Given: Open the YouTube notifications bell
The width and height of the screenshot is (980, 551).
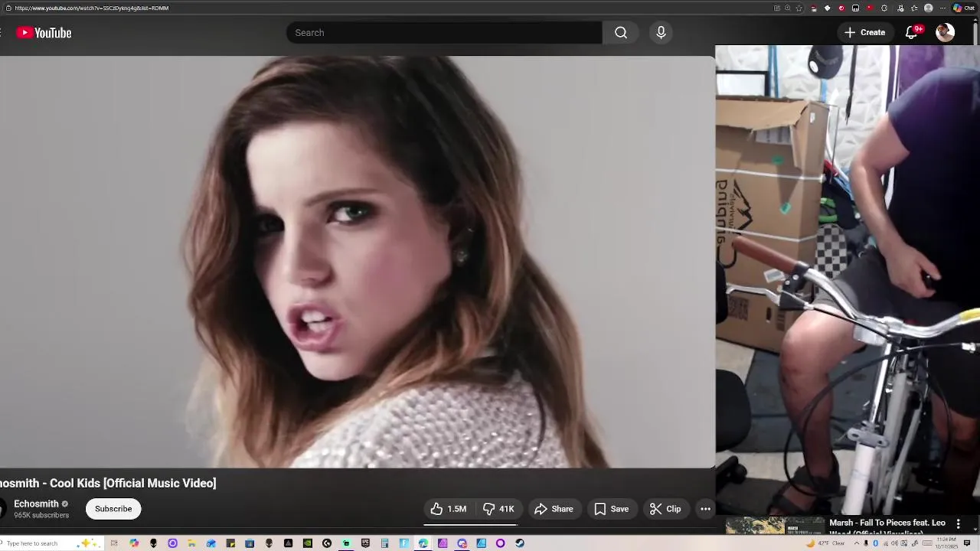Looking at the screenshot, I should 912,33.
